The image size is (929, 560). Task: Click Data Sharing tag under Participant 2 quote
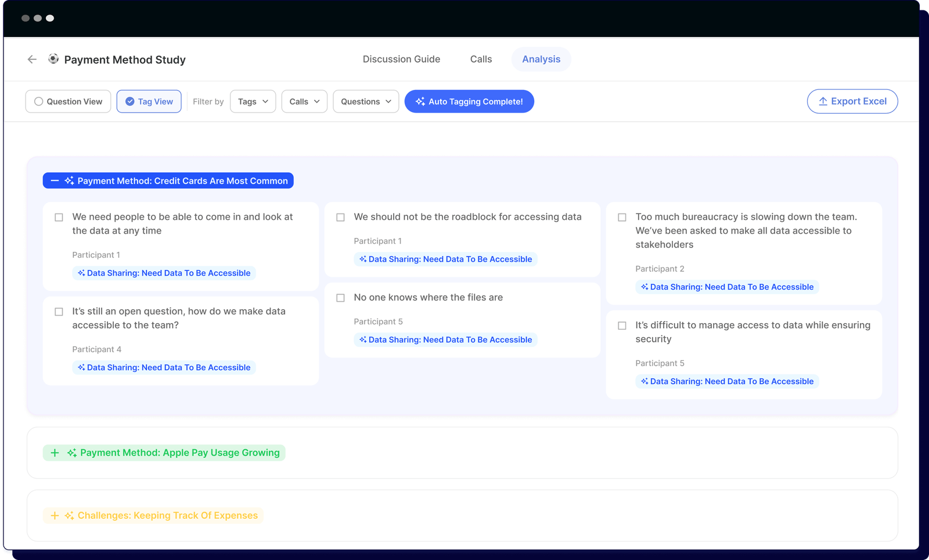(x=727, y=287)
